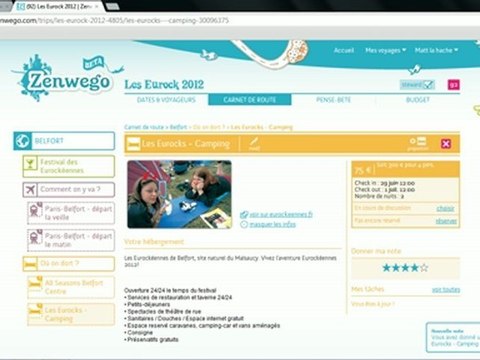This screenshot has height=360, width=480.
Task: Expand the Mes voyages dropdown
Action: (386, 50)
